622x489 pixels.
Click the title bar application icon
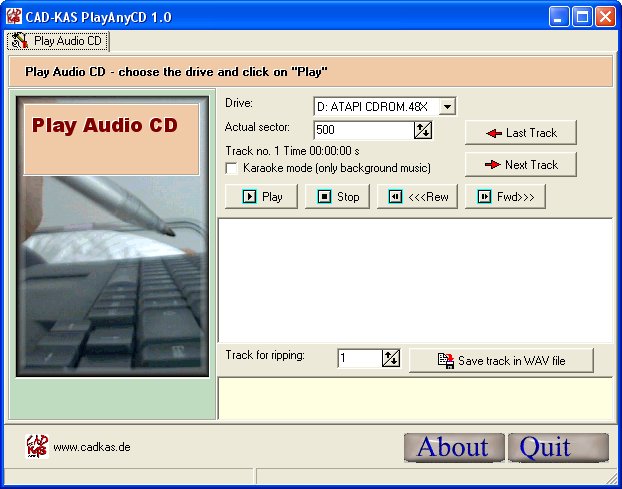tap(14, 16)
